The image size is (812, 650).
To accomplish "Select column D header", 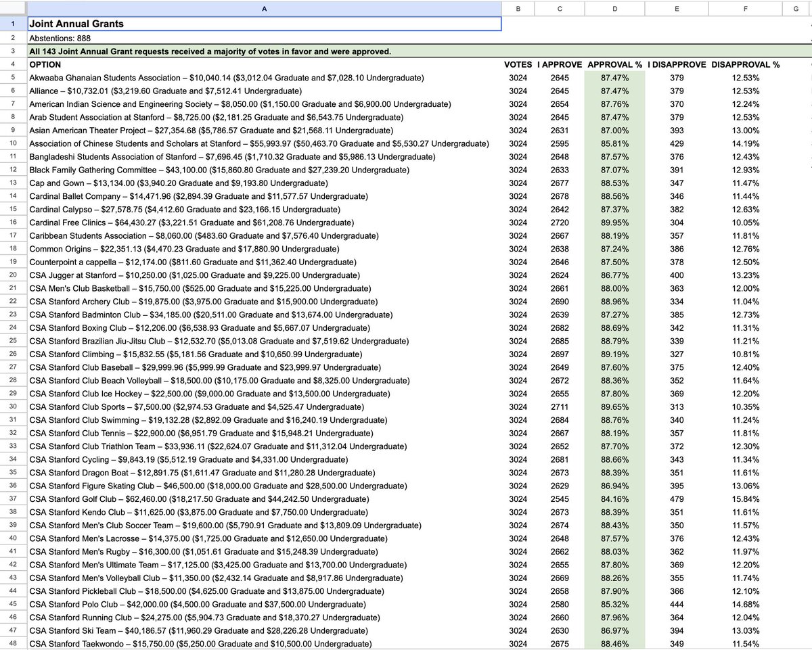I will pyautogui.click(x=615, y=8).
